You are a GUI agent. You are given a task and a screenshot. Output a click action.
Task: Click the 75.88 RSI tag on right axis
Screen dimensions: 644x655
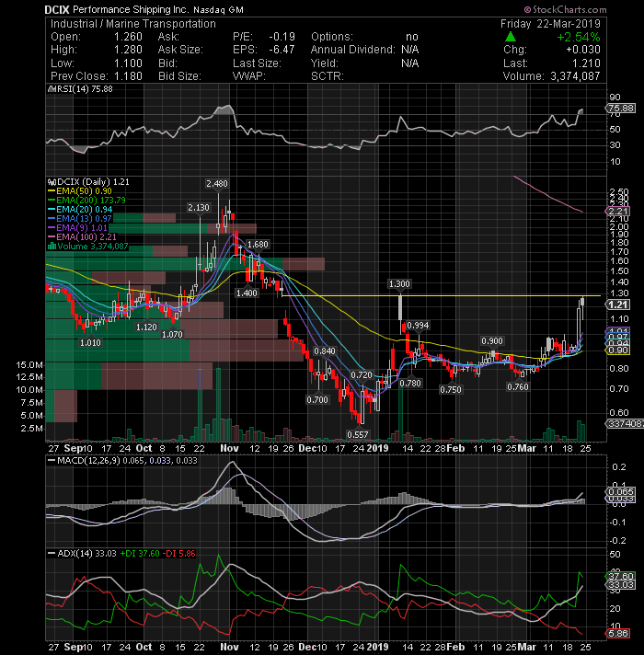click(621, 109)
